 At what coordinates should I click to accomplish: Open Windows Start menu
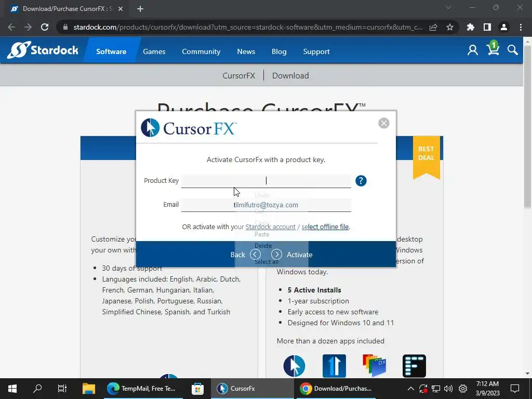coord(12,389)
